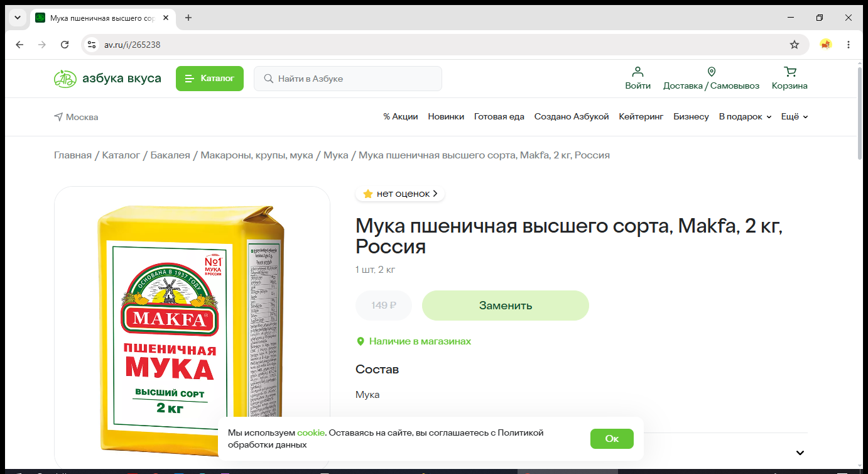The width and height of the screenshot is (868, 474).
Task: Go forward to the next page
Action: tap(42, 45)
